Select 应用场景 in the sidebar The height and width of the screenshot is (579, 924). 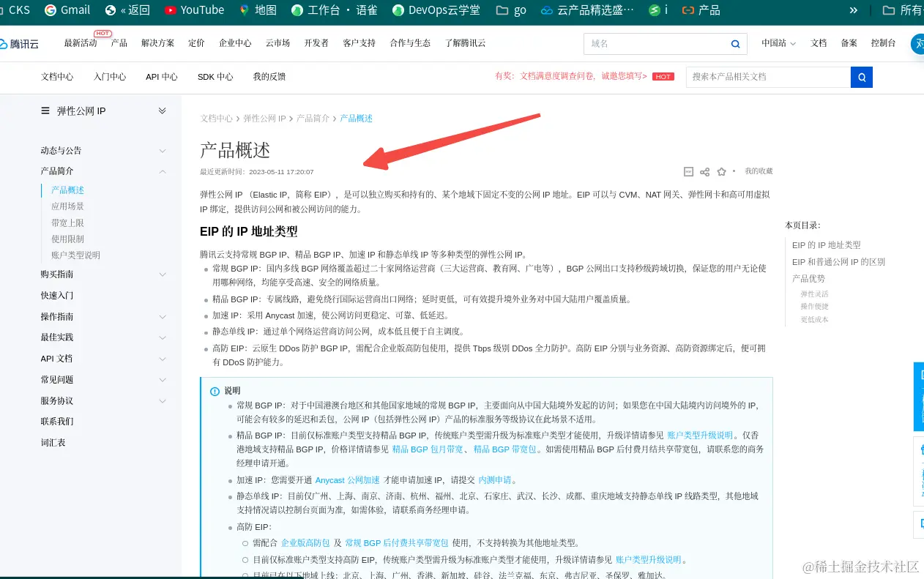[67, 206]
